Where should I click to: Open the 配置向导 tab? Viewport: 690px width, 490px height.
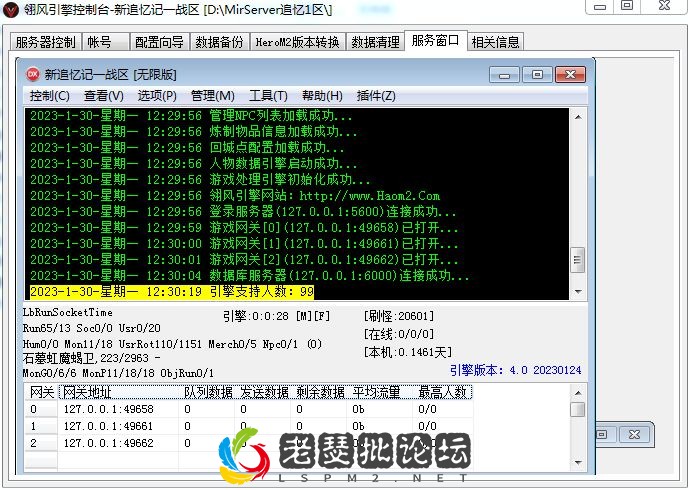(159, 42)
